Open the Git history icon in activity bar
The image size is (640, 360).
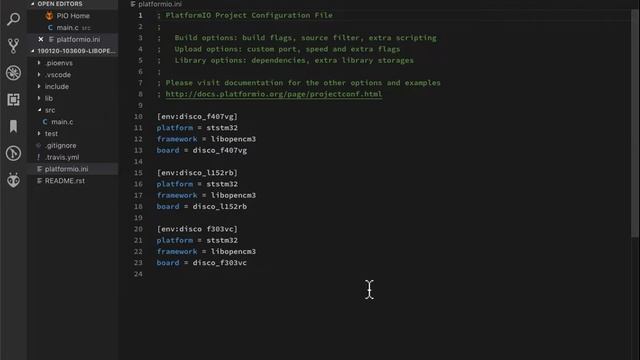point(13,153)
